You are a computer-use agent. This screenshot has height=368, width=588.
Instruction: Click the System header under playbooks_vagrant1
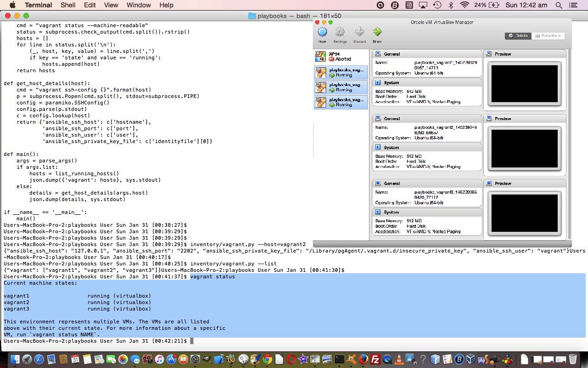click(427, 83)
